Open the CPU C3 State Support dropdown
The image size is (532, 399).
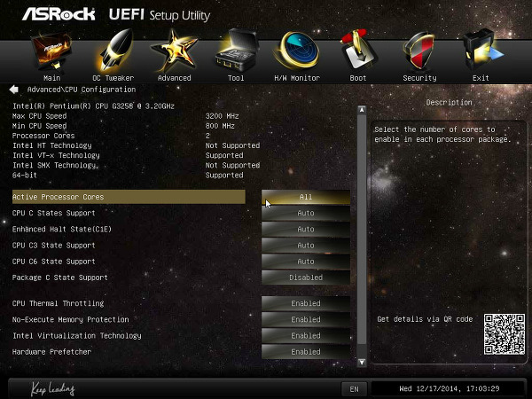click(306, 246)
